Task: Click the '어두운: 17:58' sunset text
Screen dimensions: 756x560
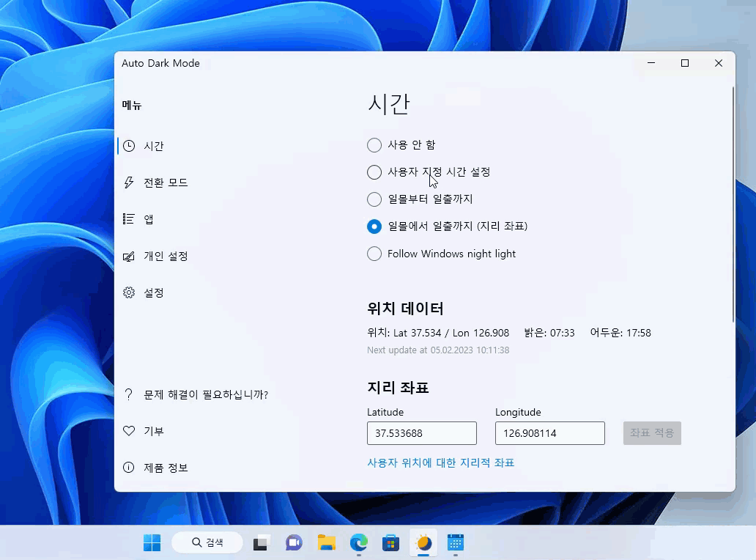Action: [620, 333]
